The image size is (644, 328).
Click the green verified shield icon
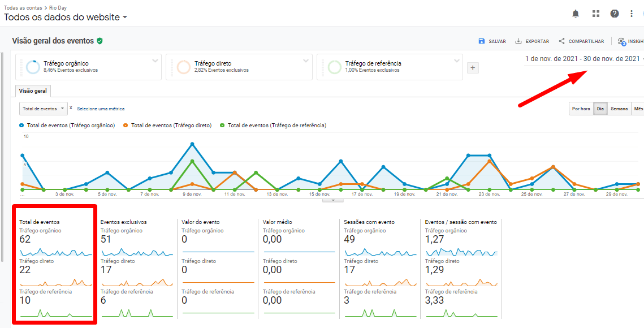tap(100, 41)
